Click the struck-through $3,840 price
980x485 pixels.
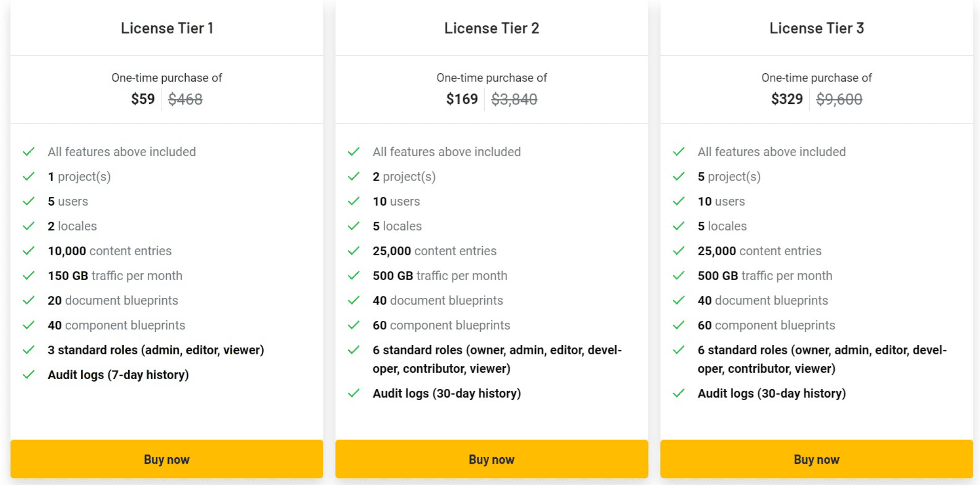pyautogui.click(x=514, y=99)
